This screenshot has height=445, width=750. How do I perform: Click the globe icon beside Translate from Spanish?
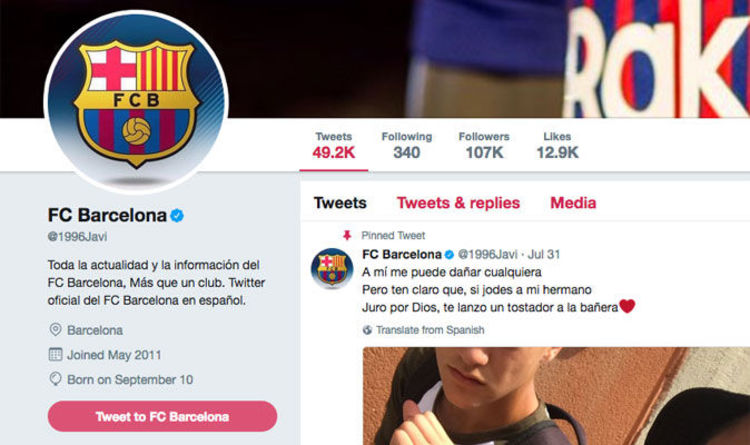(x=367, y=329)
